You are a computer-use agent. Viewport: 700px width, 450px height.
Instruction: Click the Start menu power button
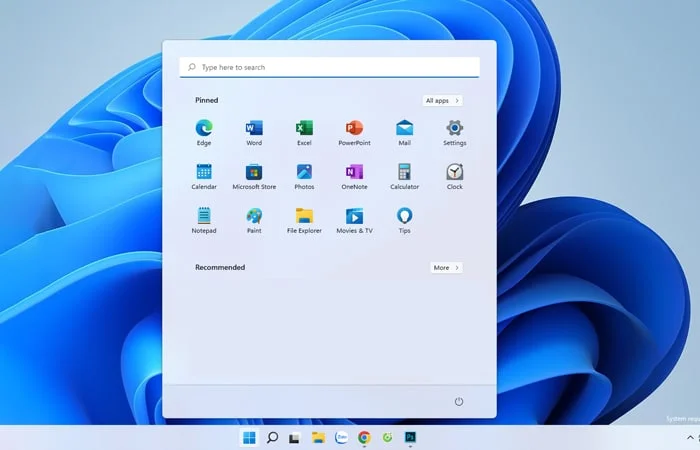pos(459,401)
